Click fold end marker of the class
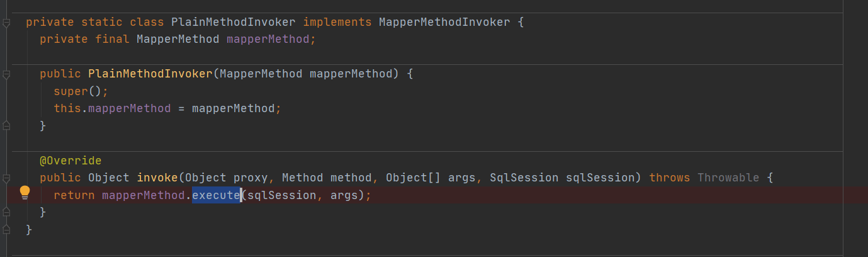Screen dimensions: 868x257 coord(6,229)
